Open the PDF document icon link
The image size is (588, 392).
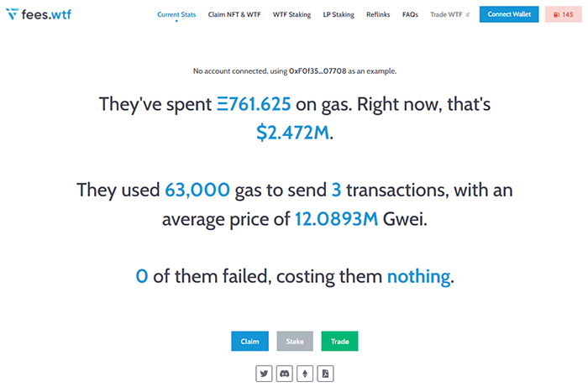[x=325, y=374]
